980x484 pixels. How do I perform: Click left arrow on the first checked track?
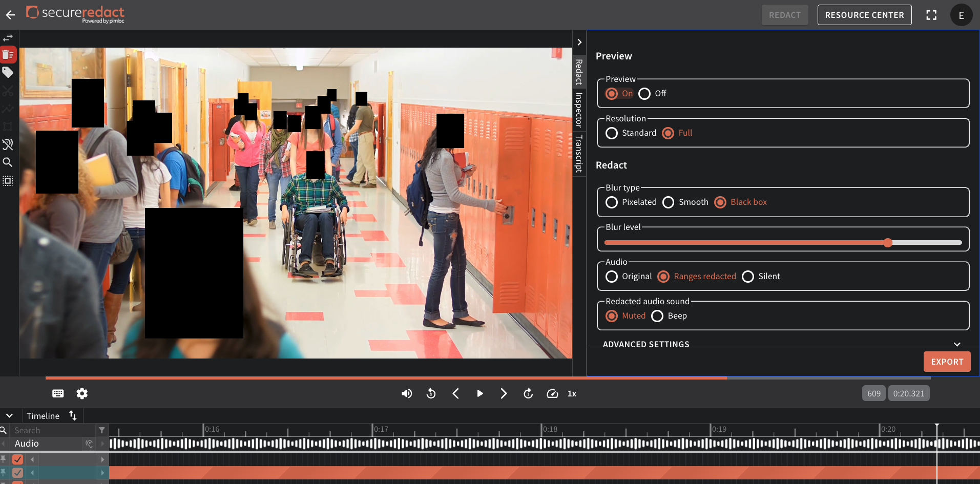[32, 459]
